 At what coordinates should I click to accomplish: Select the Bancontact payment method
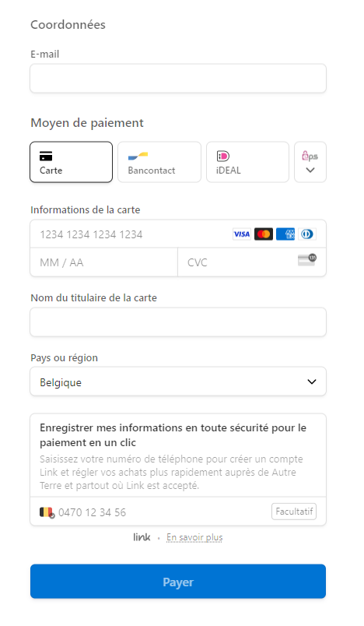pyautogui.click(x=159, y=162)
